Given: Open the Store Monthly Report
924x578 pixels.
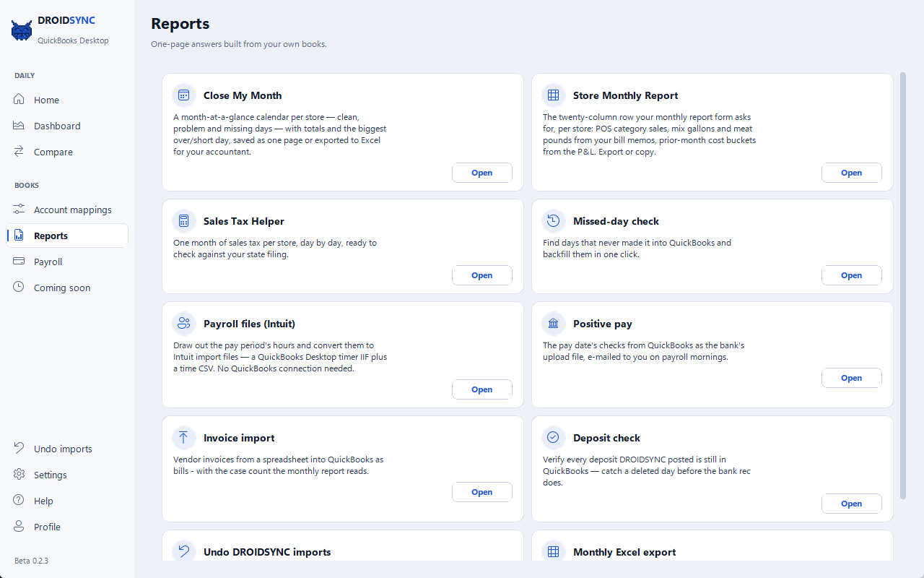Looking at the screenshot, I should click(852, 173).
